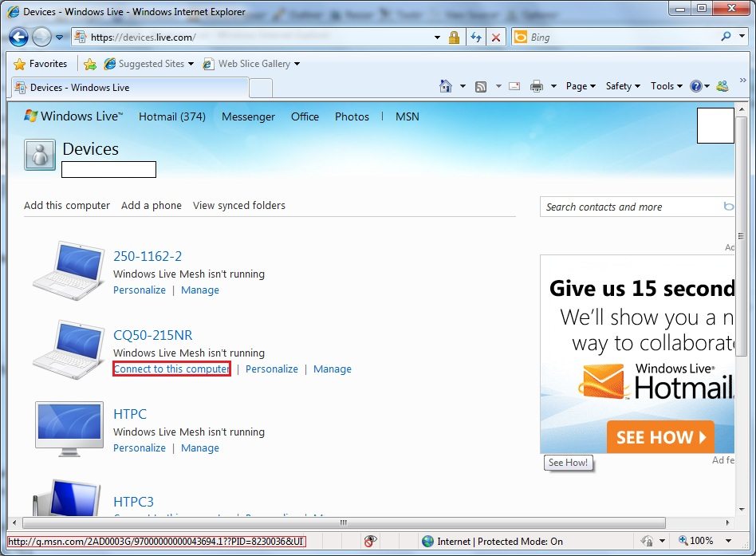Expand the address bar history dropdown

pyautogui.click(x=437, y=37)
